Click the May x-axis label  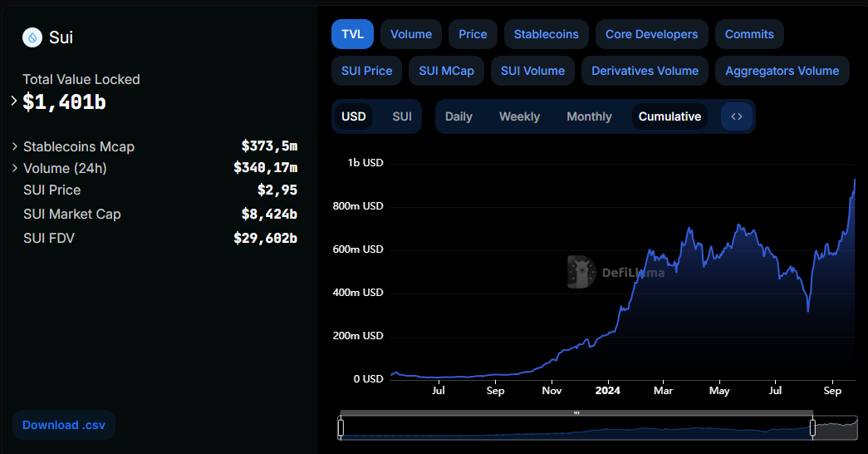719,390
